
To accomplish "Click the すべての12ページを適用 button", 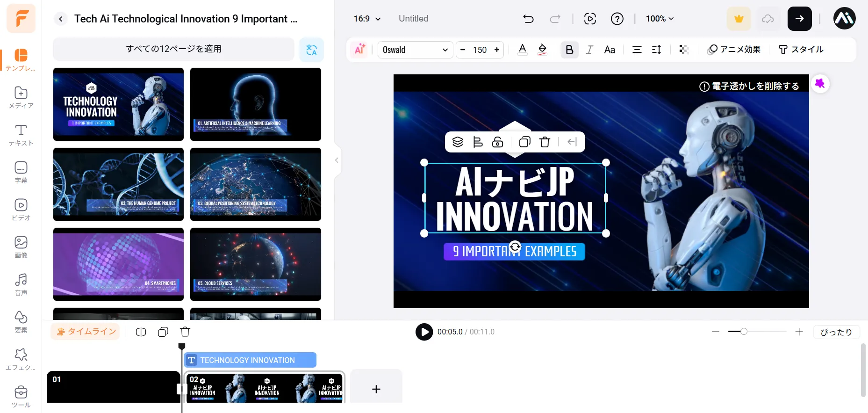I will tap(173, 49).
